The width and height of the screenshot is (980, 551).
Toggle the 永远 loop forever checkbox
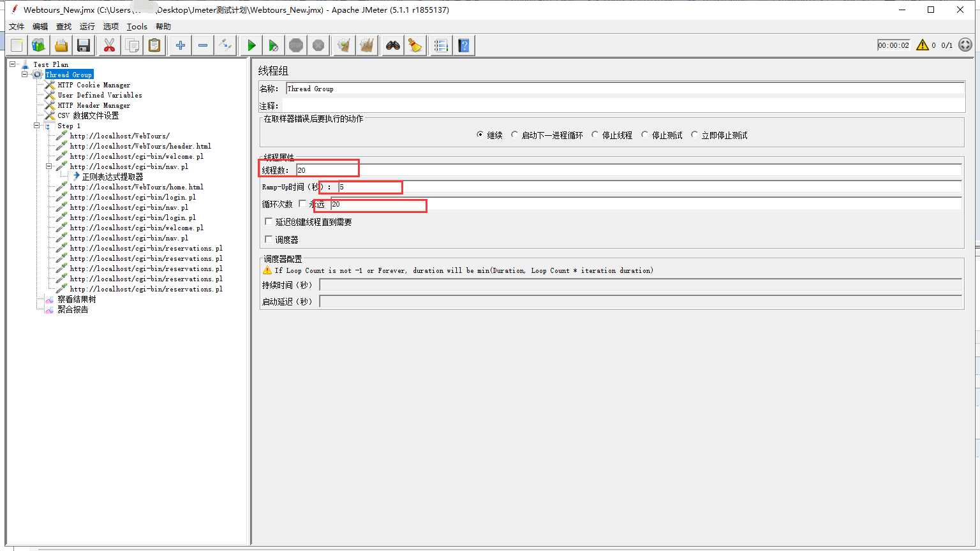302,204
